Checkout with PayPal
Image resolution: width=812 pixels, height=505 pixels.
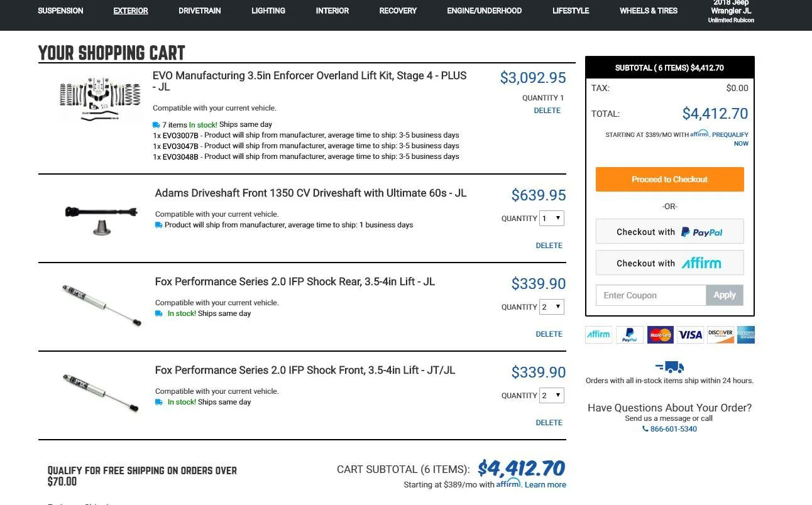(x=669, y=232)
